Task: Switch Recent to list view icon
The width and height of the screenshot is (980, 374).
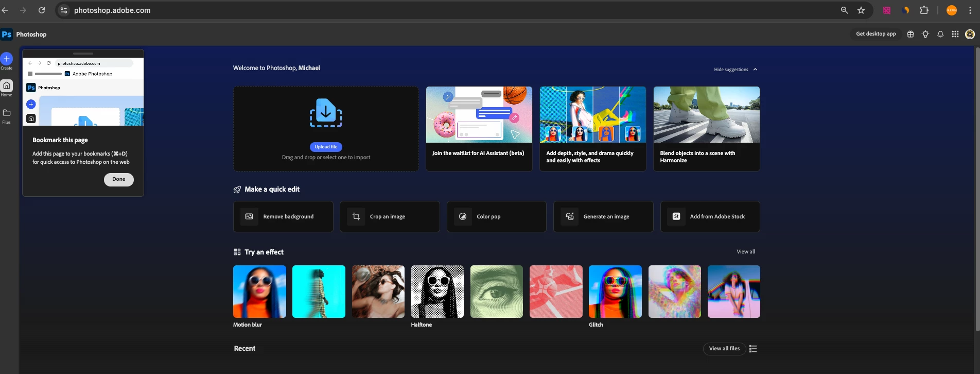Action: 753,349
